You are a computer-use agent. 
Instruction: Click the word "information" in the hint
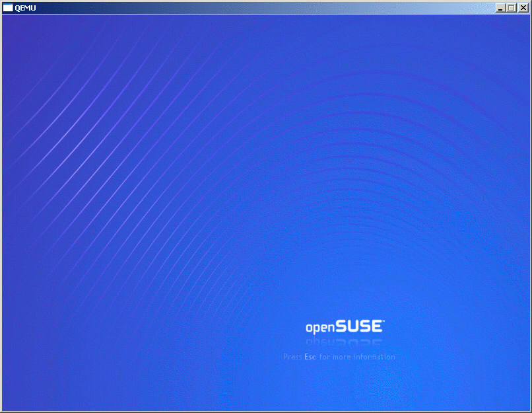(x=374, y=357)
